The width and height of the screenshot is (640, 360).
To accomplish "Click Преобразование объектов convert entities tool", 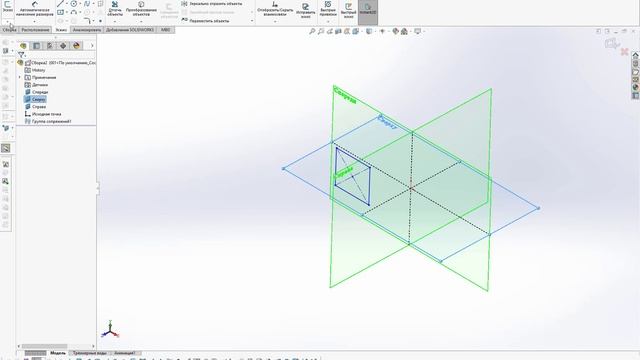I will pyautogui.click(x=141, y=8).
